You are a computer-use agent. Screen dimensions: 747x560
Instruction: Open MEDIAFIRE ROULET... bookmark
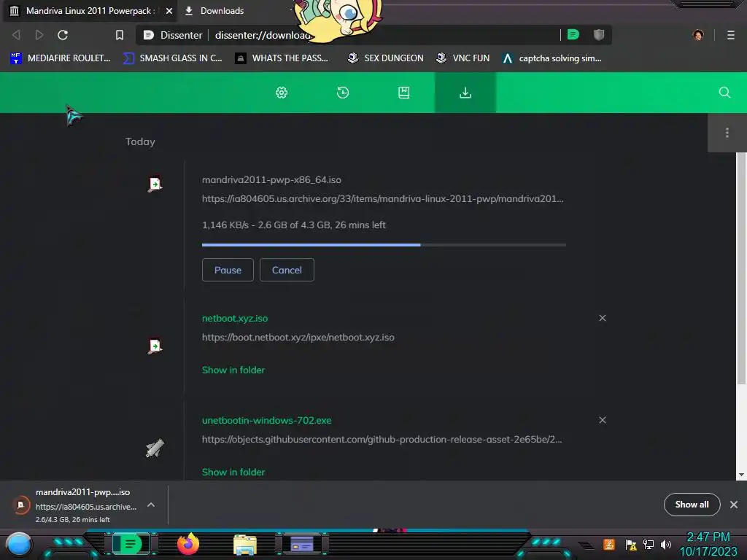coord(61,58)
